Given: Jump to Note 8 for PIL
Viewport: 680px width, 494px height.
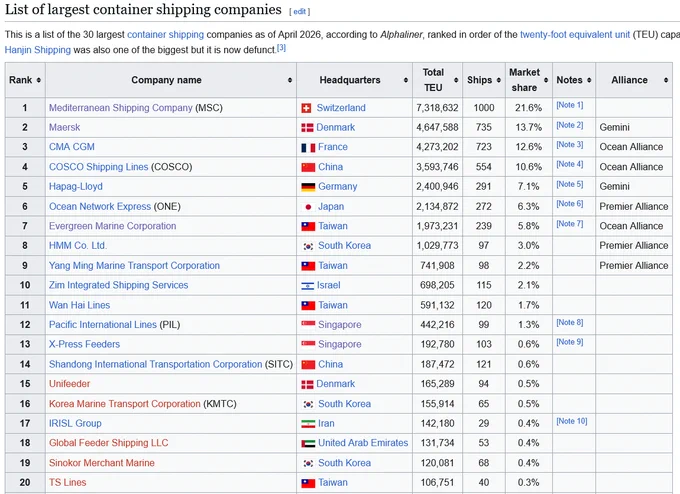Looking at the screenshot, I should click(x=569, y=323).
